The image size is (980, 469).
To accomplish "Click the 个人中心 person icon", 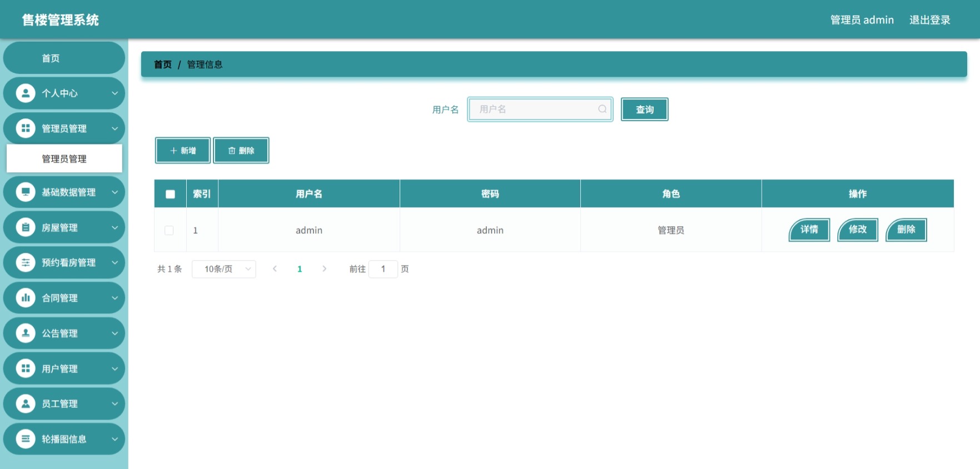I will pyautogui.click(x=26, y=93).
